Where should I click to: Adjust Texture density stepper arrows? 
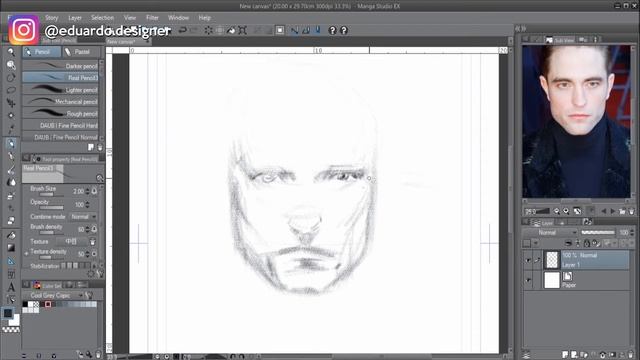[87, 254]
